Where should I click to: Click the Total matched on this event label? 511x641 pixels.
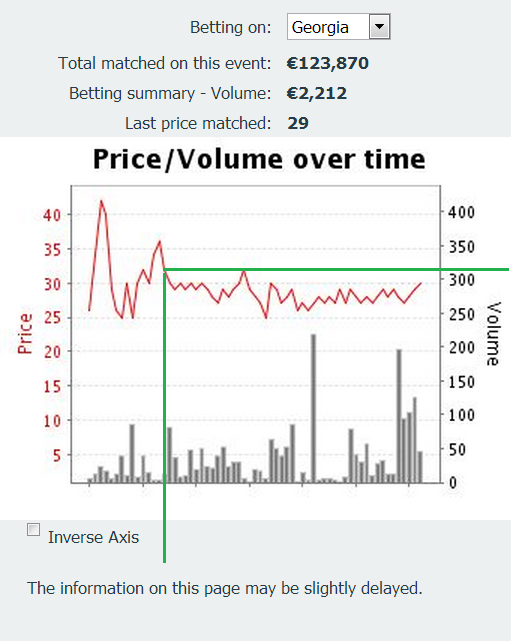pyautogui.click(x=165, y=63)
